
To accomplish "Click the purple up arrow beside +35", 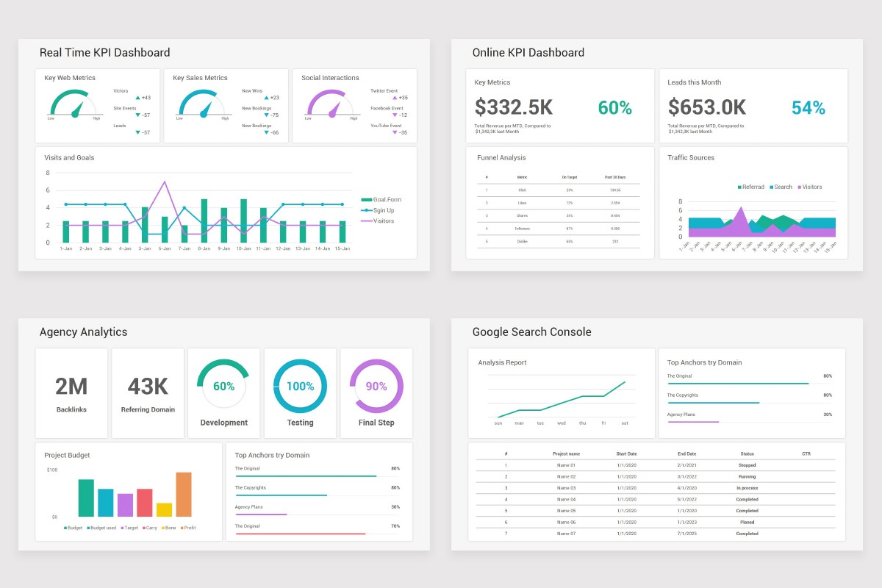I will tap(395, 97).
